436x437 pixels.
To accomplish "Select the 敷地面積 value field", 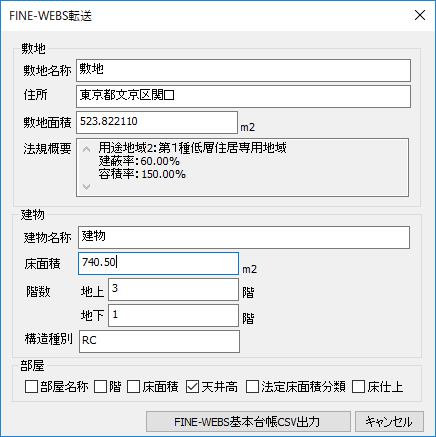I will tap(157, 122).
